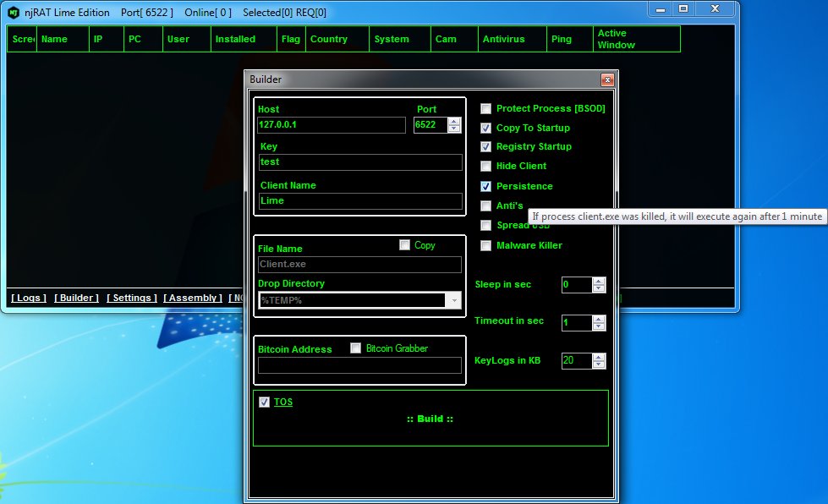This screenshot has width=828, height=504.
Task: Click the Client Name field containing Lime
Action: pyautogui.click(x=360, y=201)
